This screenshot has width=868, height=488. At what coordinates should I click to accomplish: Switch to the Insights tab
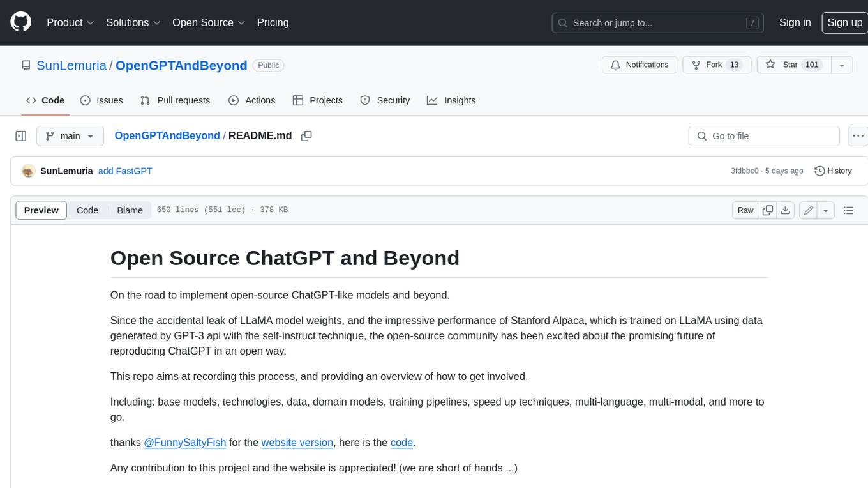(x=451, y=100)
